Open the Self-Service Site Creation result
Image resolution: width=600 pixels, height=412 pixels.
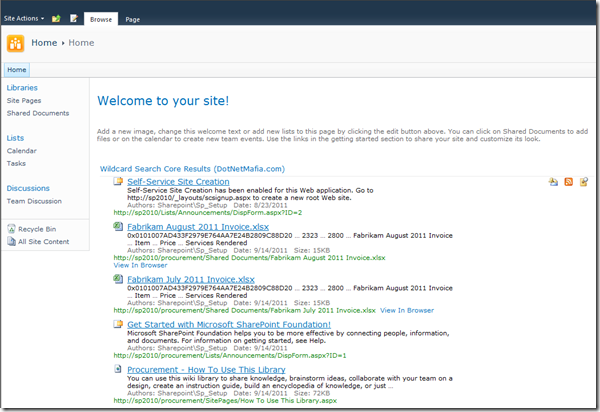[178, 182]
